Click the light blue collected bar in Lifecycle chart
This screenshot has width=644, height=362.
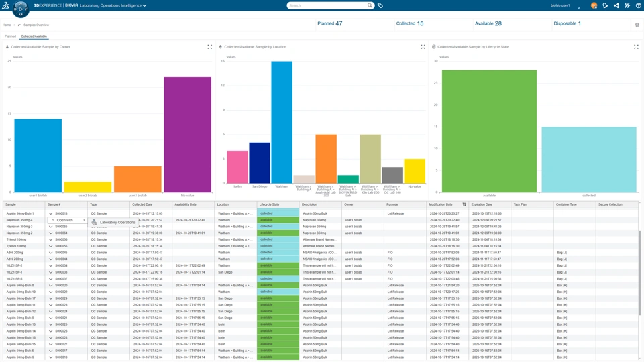[588, 160]
